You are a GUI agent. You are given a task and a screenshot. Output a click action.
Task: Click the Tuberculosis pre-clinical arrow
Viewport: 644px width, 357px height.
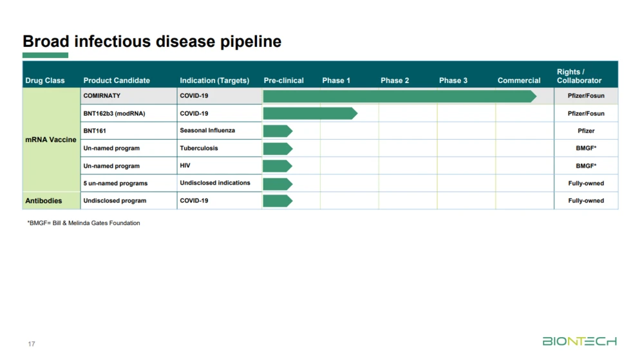pyautogui.click(x=278, y=149)
